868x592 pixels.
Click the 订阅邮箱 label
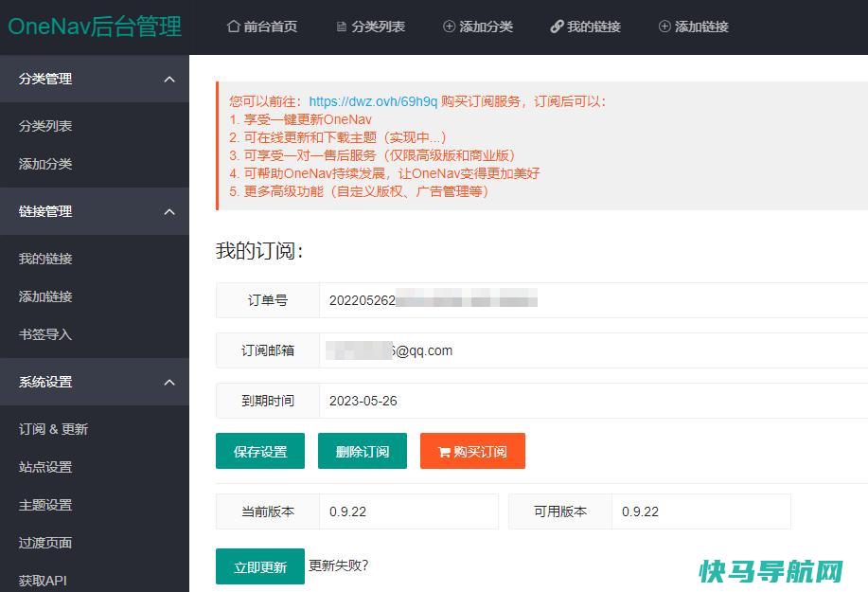pyautogui.click(x=268, y=350)
